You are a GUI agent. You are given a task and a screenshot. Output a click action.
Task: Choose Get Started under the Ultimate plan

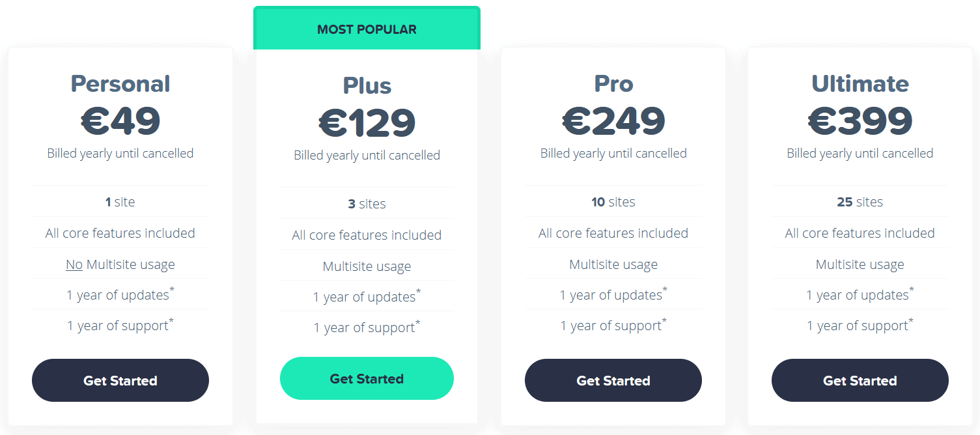tap(860, 380)
